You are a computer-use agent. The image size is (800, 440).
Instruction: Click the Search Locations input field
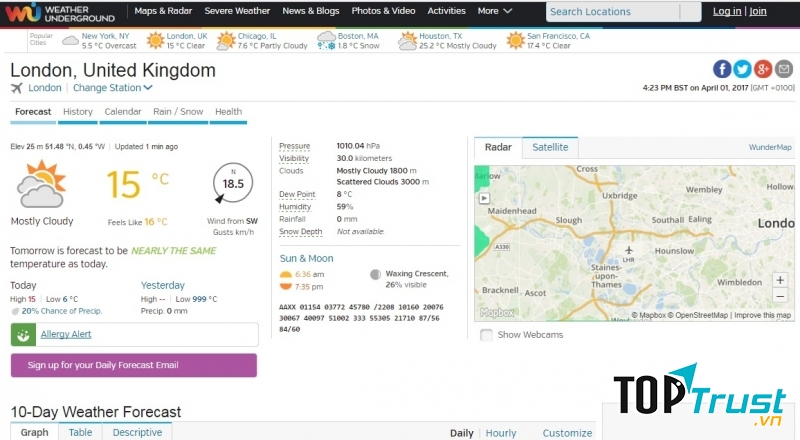(613, 11)
